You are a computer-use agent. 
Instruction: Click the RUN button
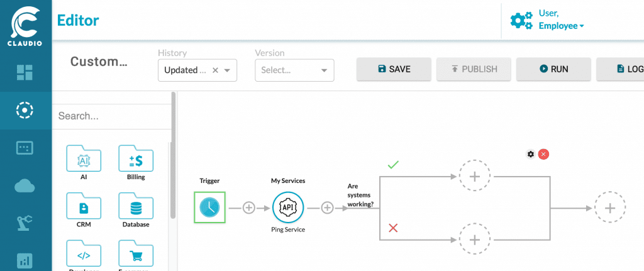[553, 69]
